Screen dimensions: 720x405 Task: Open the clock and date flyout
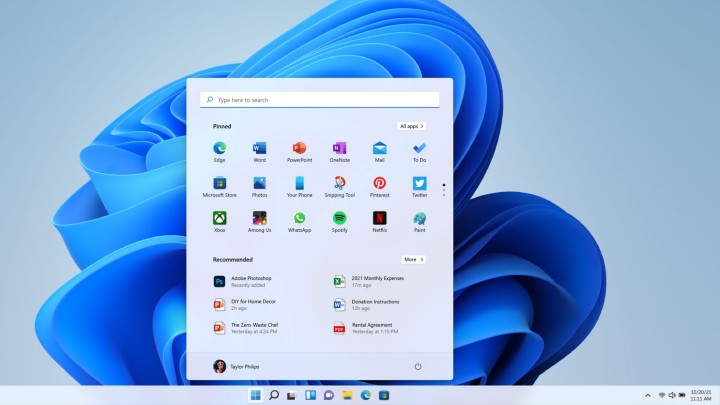(x=701, y=395)
